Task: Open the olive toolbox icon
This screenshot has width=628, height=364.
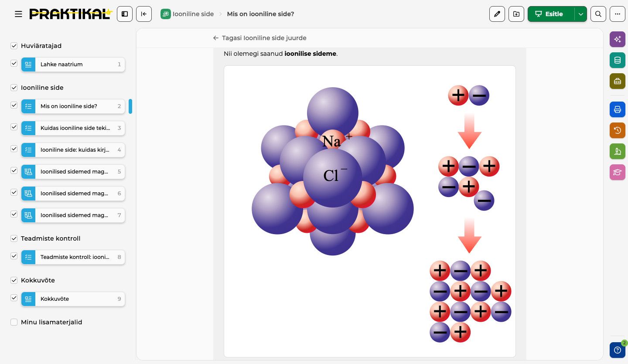Action: 618,81
